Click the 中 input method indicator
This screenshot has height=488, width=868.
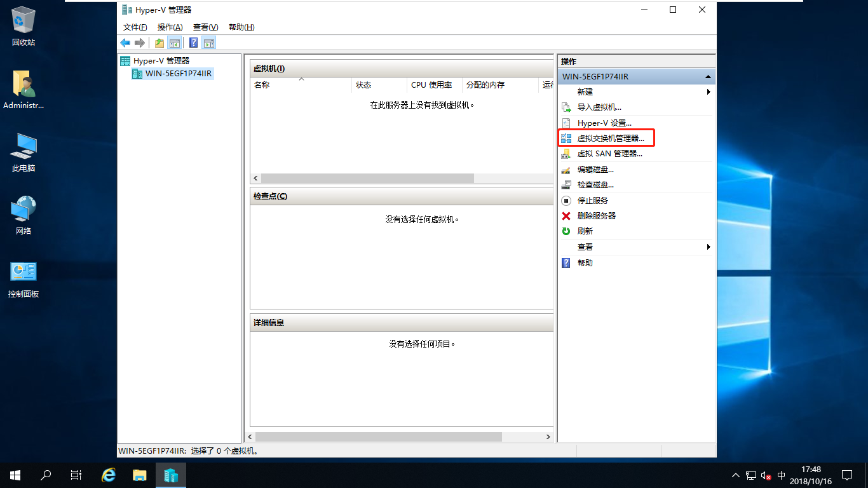tap(782, 475)
